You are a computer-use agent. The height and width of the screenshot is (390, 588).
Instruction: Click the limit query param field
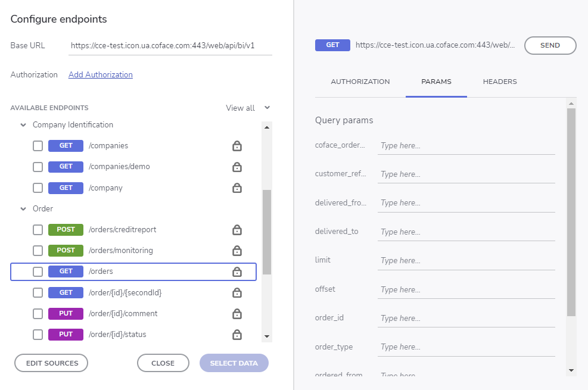click(466, 261)
